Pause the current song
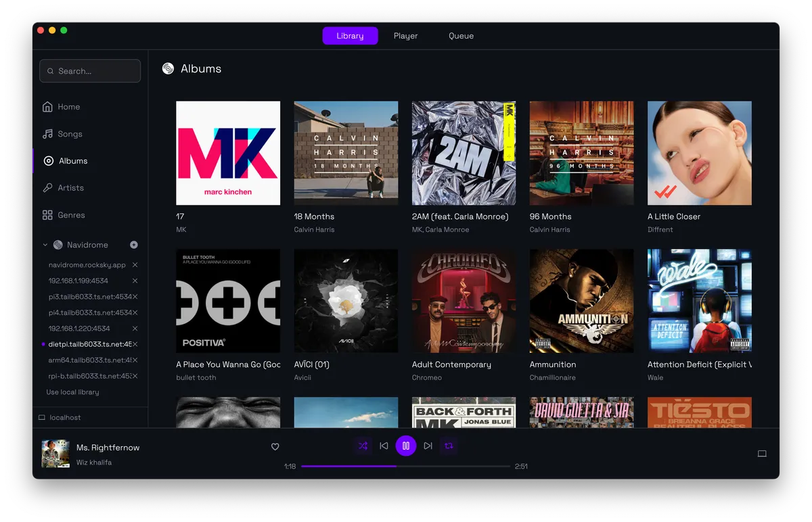The width and height of the screenshot is (812, 522). [406, 446]
